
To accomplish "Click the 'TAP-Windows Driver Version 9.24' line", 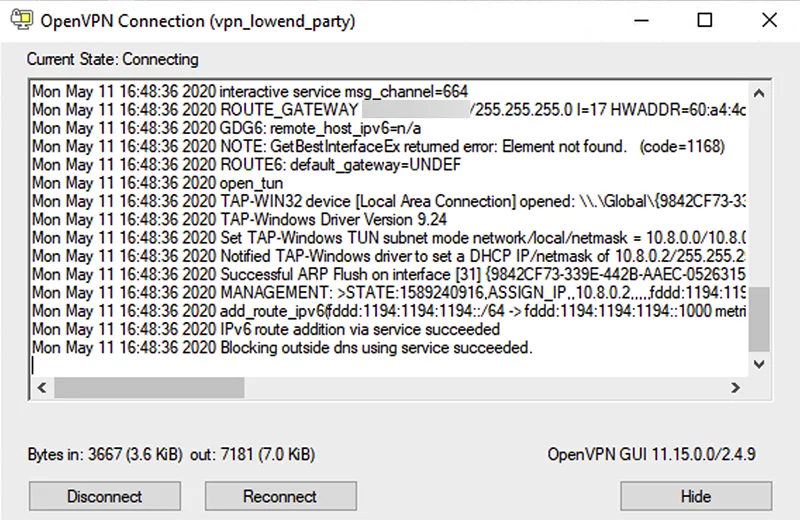I will [x=239, y=220].
